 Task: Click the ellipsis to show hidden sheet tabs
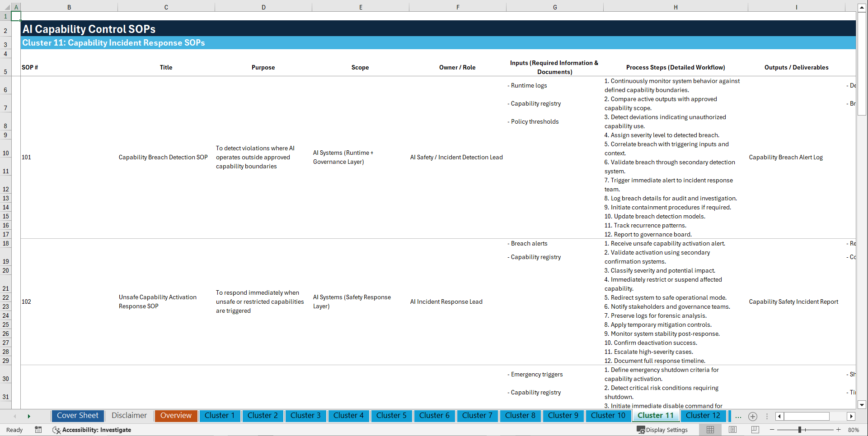(738, 416)
